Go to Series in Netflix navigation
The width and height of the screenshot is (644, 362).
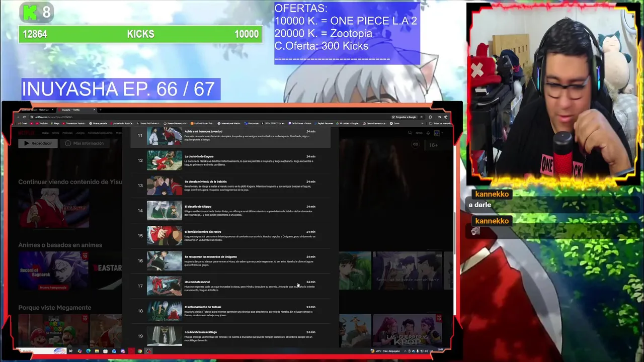55,133
